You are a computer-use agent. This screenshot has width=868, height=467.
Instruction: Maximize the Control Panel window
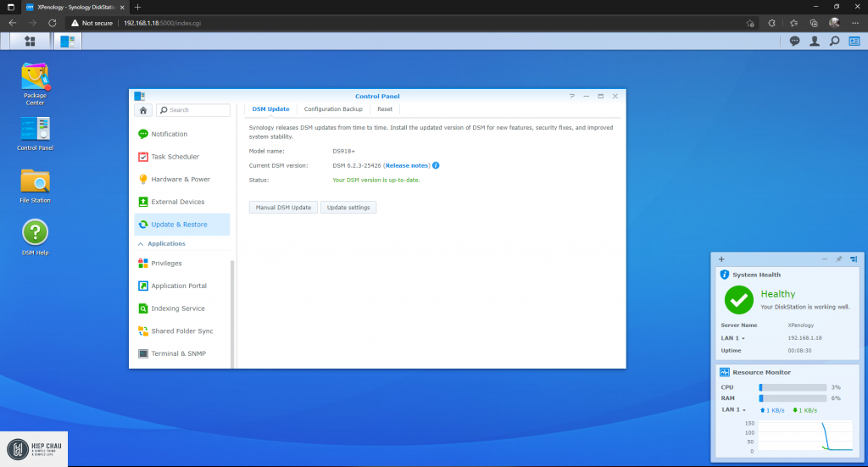pyautogui.click(x=601, y=97)
